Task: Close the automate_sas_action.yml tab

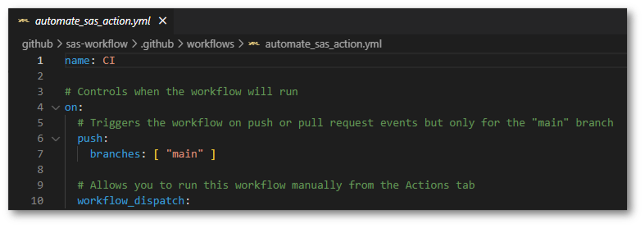Action: [x=163, y=21]
